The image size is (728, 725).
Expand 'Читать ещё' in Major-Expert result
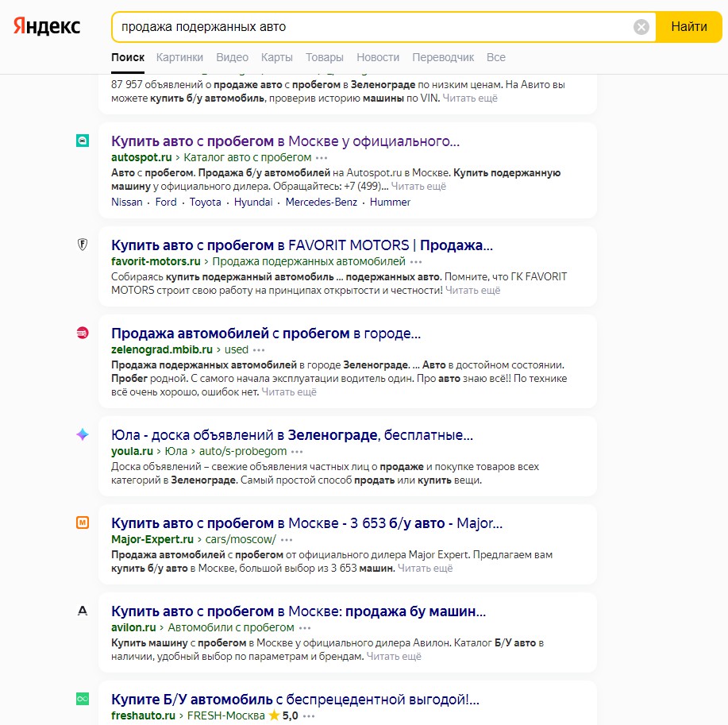425,568
